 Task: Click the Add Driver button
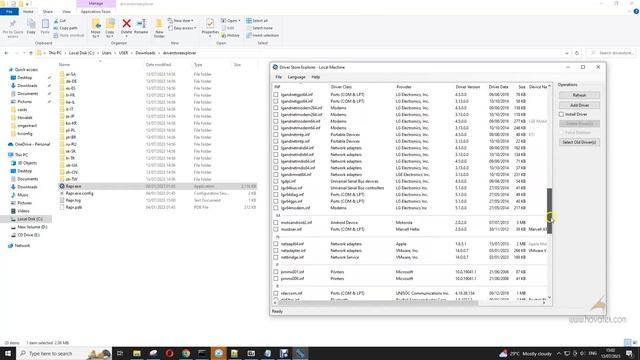tap(579, 105)
